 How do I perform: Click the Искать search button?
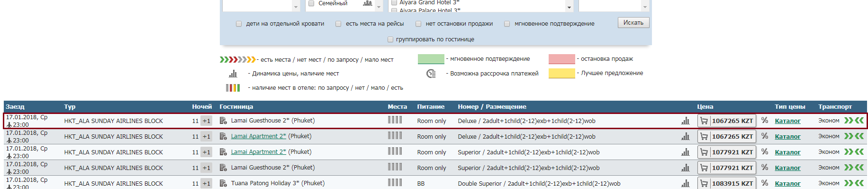(633, 23)
